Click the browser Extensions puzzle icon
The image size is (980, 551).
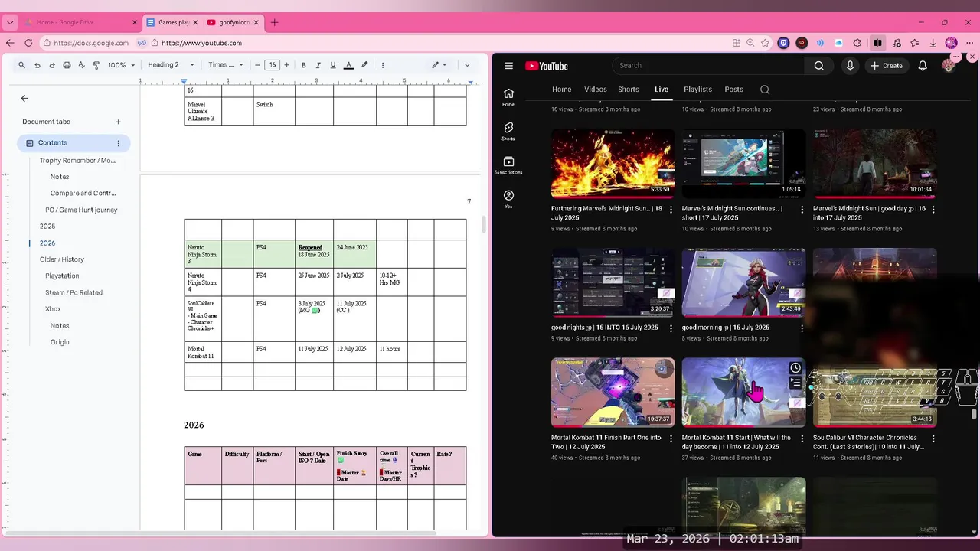[857, 43]
